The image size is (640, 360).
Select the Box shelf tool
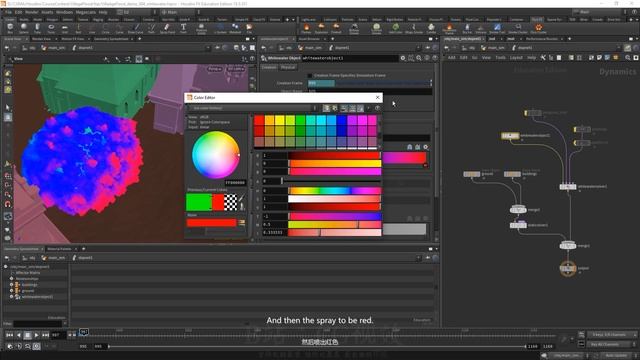click(x=10, y=28)
